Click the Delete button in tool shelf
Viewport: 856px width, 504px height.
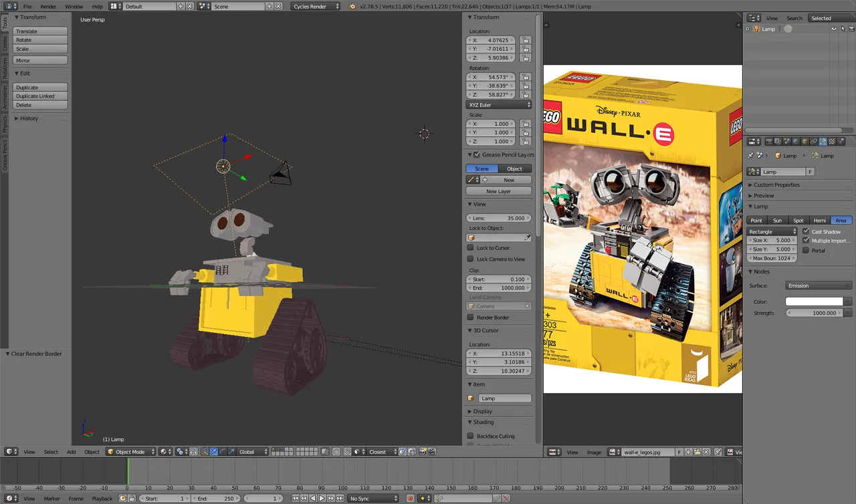pyautogui.click(x=40, y=105)
